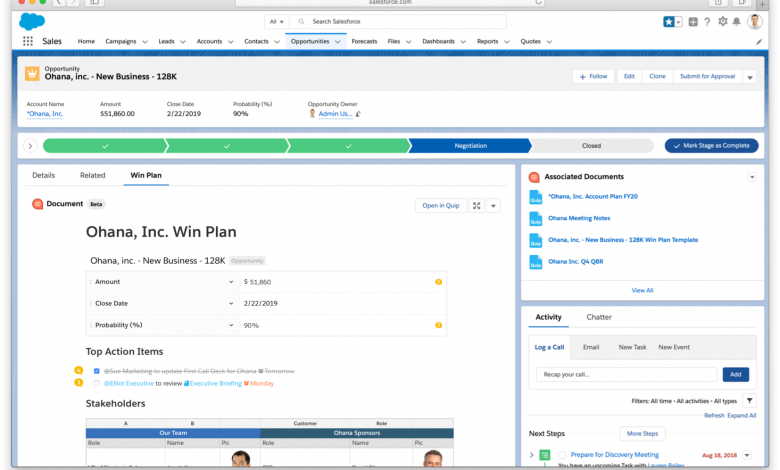780x470 pixels.
Task: Open the Ohana Meeting Notes file icon
Action: (x=536, y=219)
